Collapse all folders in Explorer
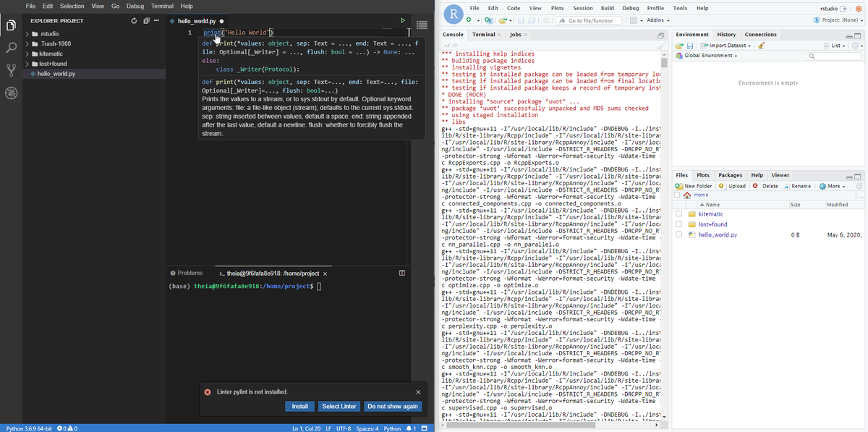The image size is (868, 432). tap(145, 21)
